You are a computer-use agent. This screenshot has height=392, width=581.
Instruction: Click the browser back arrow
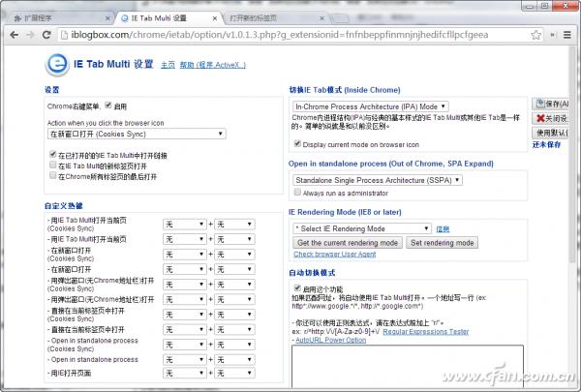tap(15, 35)
